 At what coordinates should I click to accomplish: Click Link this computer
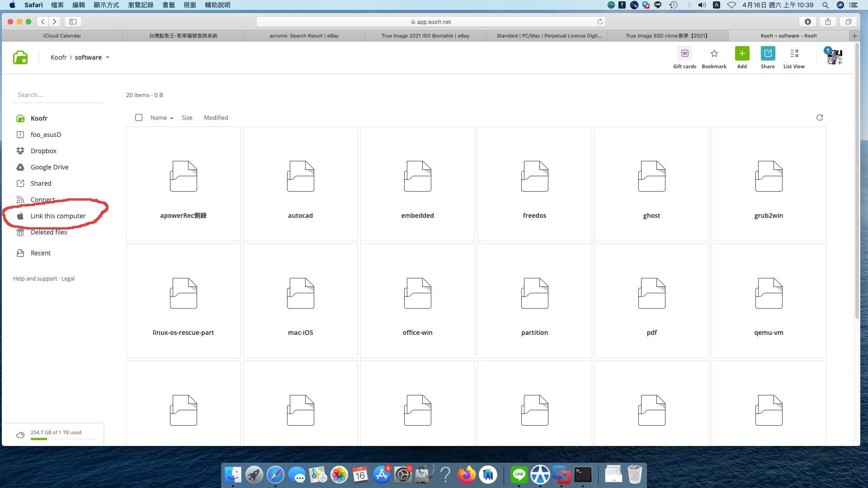click(58, 216)
